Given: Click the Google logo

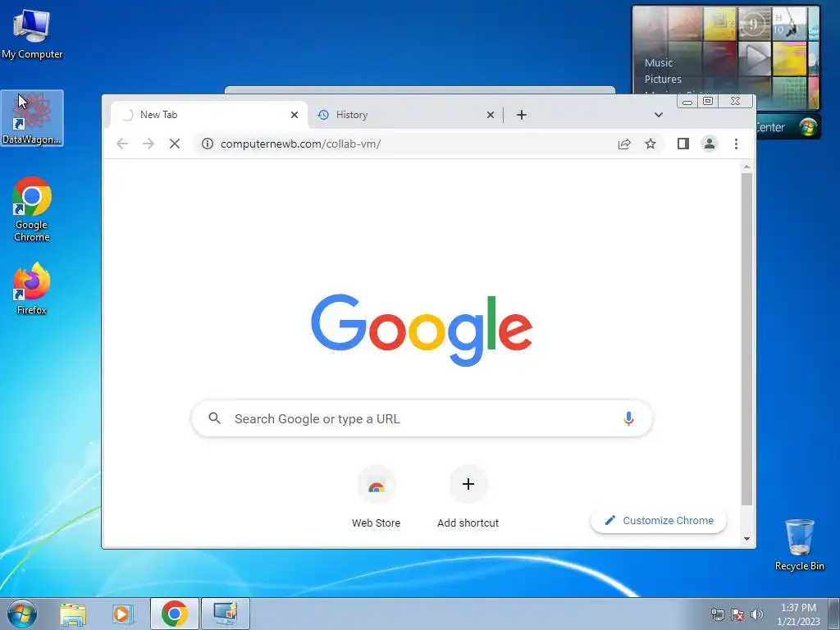Looking at the screenshot, I should click(x=422, y=330).
